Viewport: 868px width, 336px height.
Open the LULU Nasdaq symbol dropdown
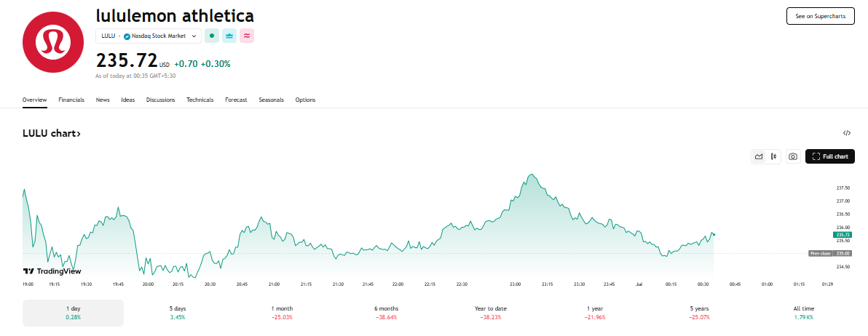[149, 36]
